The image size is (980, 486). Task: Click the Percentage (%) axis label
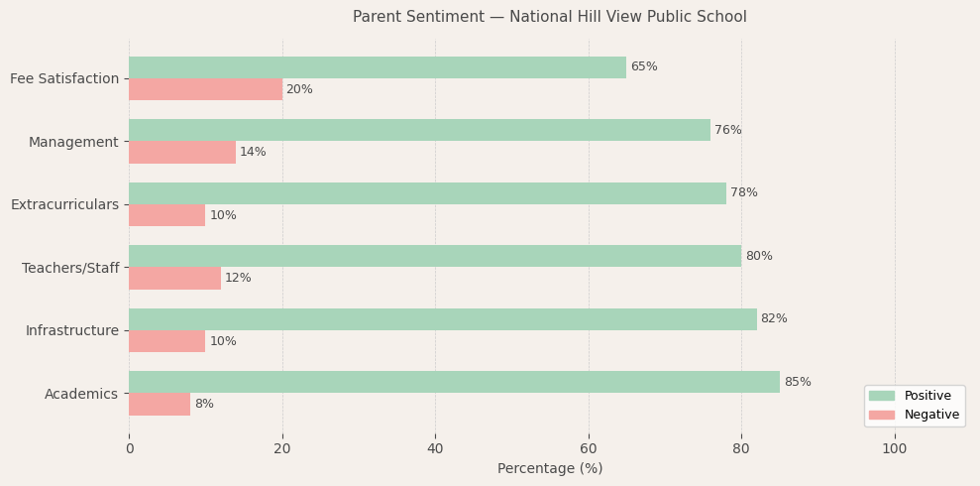pyautogui.click(x=549, y=468)
